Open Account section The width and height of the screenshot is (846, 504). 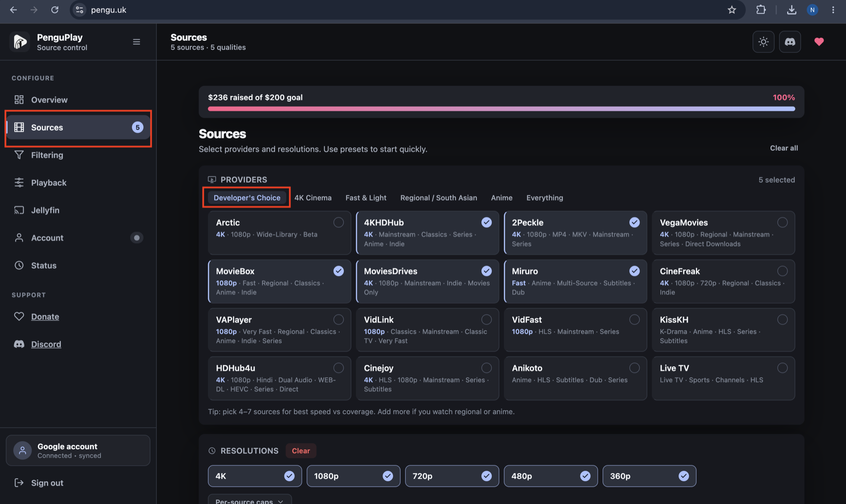point(78,238)
